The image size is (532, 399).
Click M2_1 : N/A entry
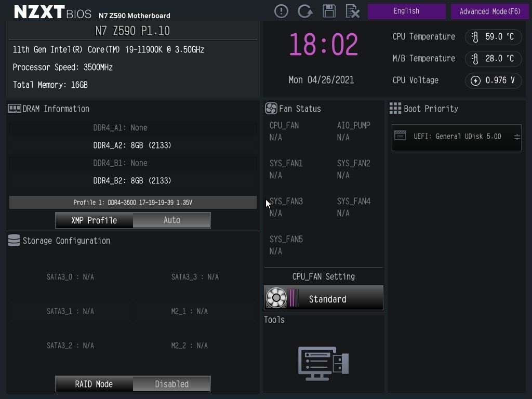point(189,311)
